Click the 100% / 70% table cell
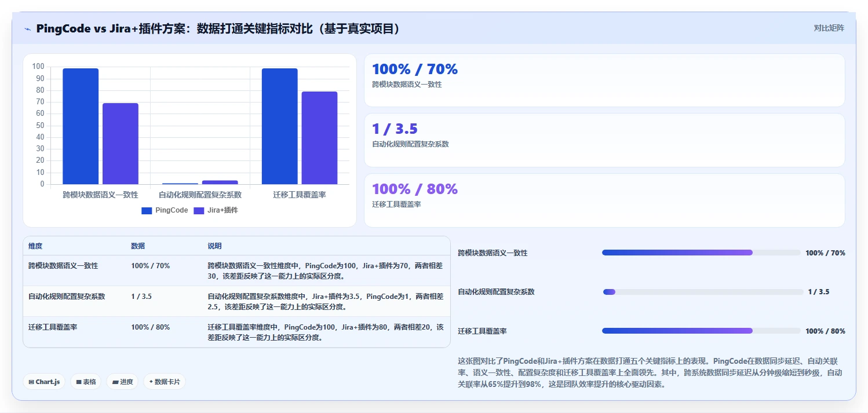 tap(151, 266)
